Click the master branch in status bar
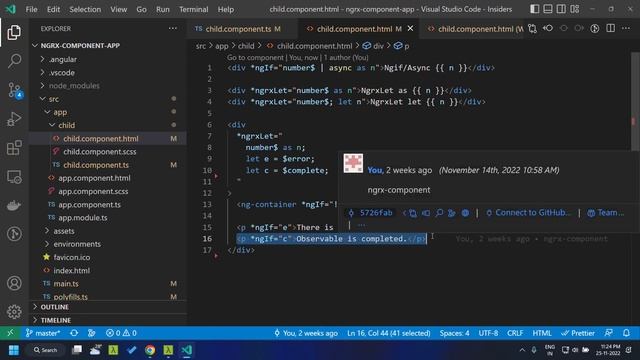640x360 pixels. coord(43,333)
